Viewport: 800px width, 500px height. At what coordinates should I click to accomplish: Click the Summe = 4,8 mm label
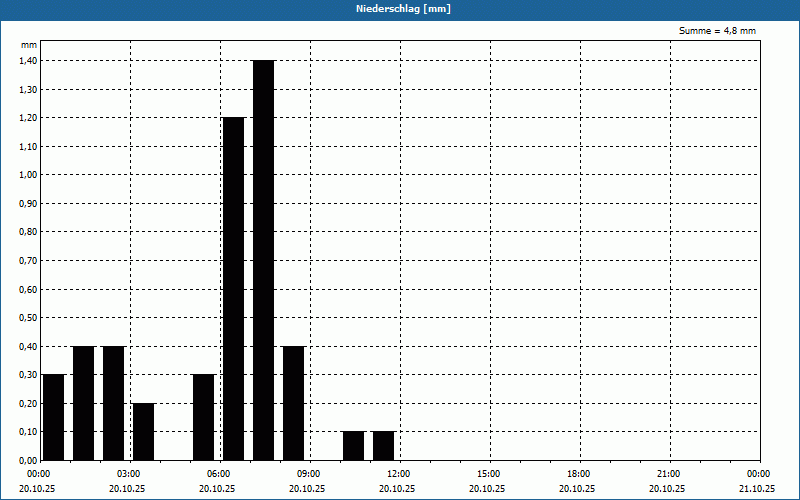coord(717,31)
